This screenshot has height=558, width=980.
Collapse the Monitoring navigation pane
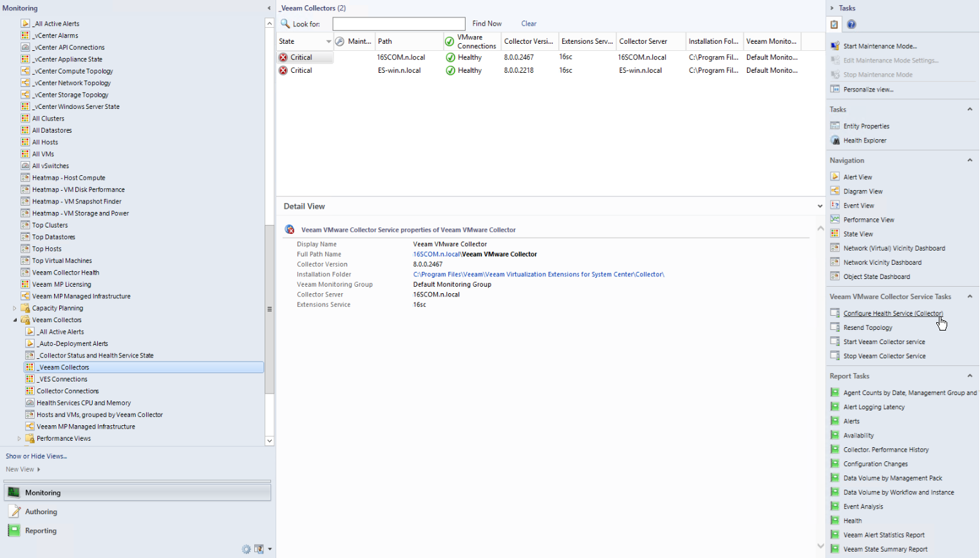tap(269, 8)
